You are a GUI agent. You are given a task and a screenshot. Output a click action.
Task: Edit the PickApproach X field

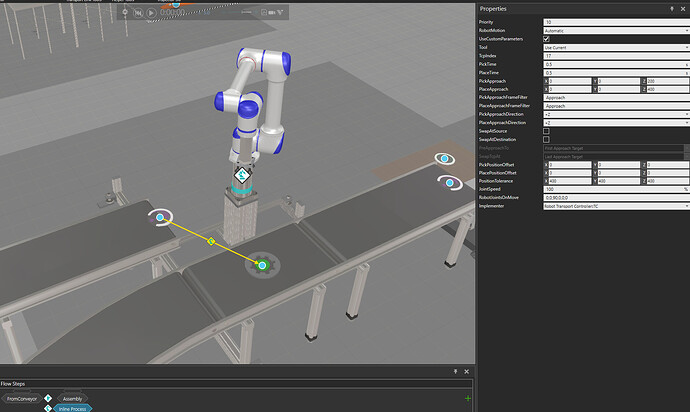(569, 81)
